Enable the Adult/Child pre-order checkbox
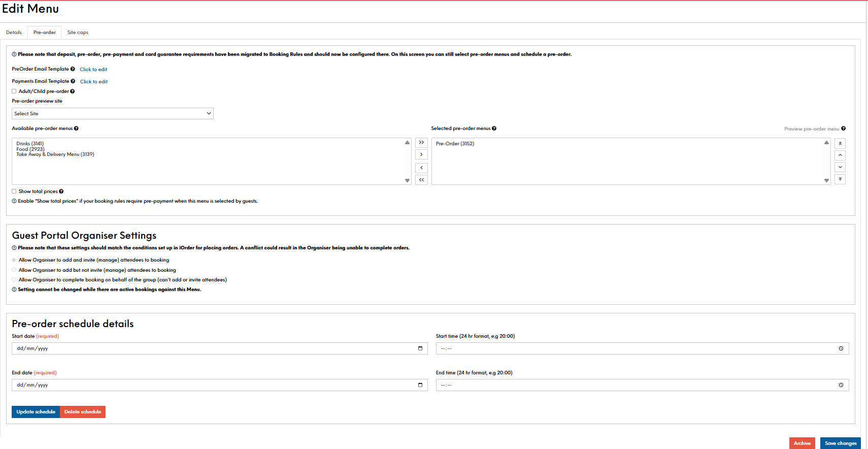This screenshot has height=449, width=868. coord(14,91)
